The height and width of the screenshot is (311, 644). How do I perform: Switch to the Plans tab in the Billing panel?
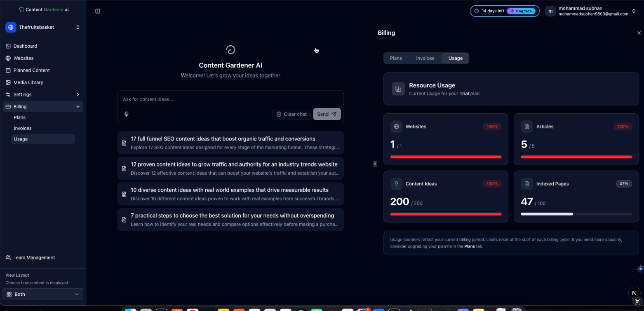pos(396,58)
